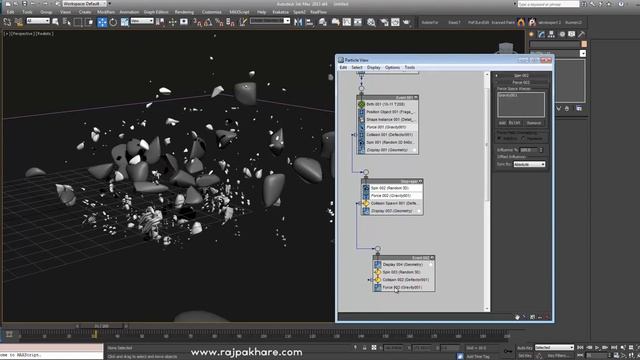The width and height of the screenshot is (640, 360).
Task: Click the Remove button under Force Space Warps
Action: pyautogui.click(x=533, y=123)
